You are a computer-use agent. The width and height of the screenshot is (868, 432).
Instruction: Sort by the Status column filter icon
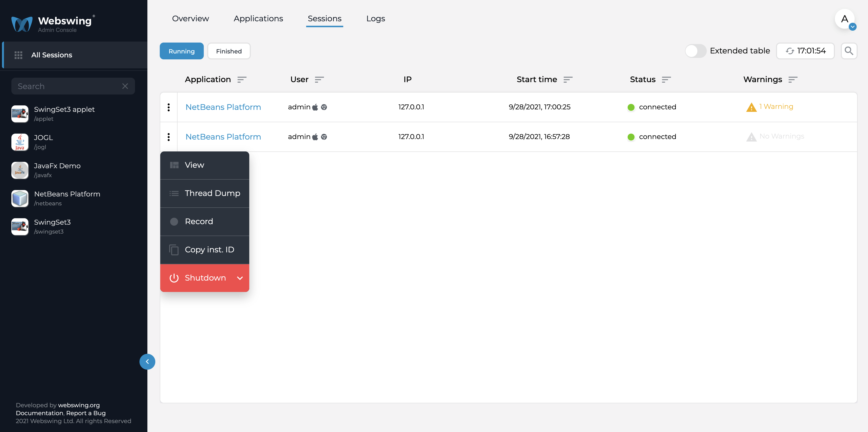(666, 80)
